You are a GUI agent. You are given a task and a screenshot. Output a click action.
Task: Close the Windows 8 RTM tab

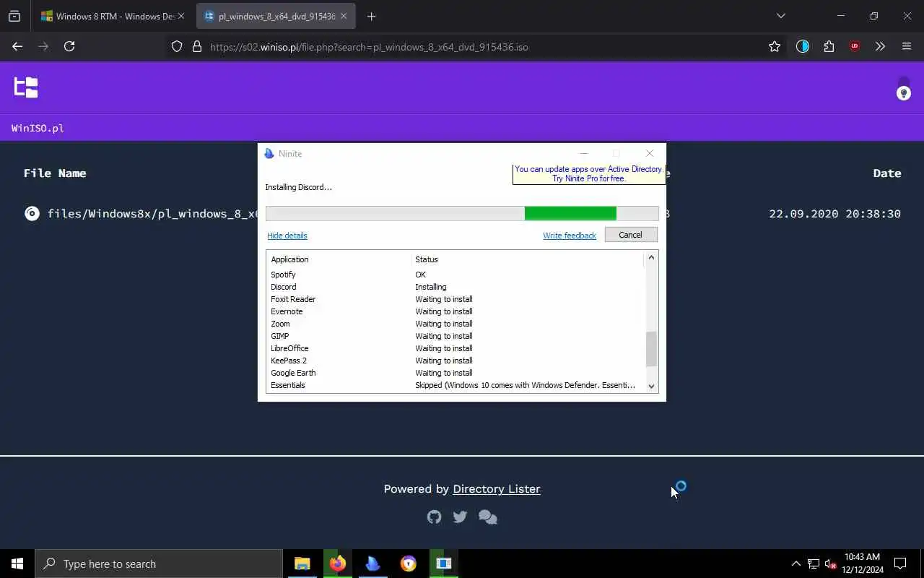tap(181, 16)
